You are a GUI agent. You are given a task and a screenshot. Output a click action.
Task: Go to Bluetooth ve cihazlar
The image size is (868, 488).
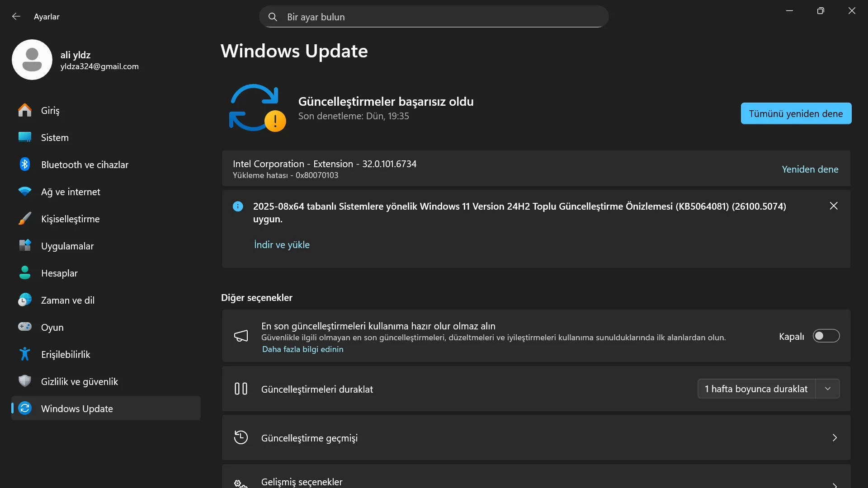106,164
